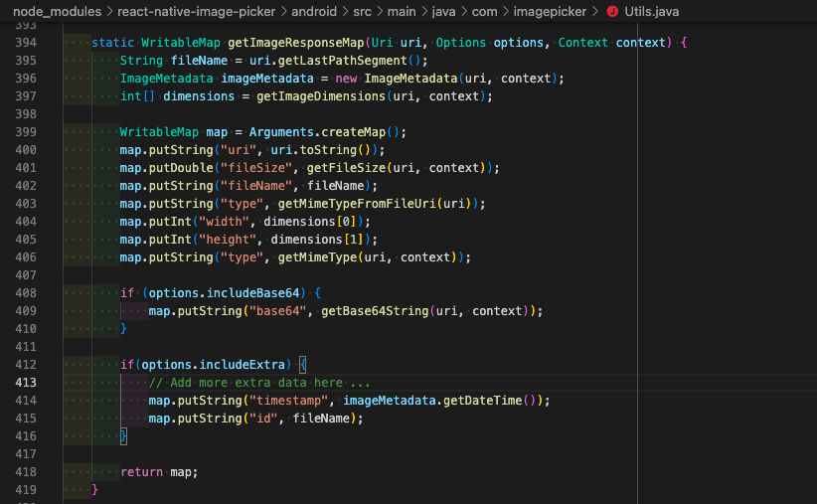
Task: Click line number 418 in the gutter
Action: tap(26, 471)
